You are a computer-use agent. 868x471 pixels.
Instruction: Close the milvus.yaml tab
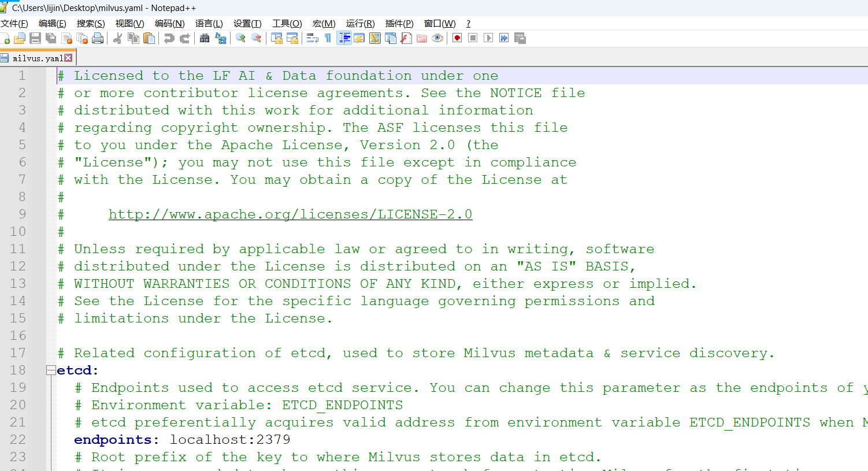68,58
